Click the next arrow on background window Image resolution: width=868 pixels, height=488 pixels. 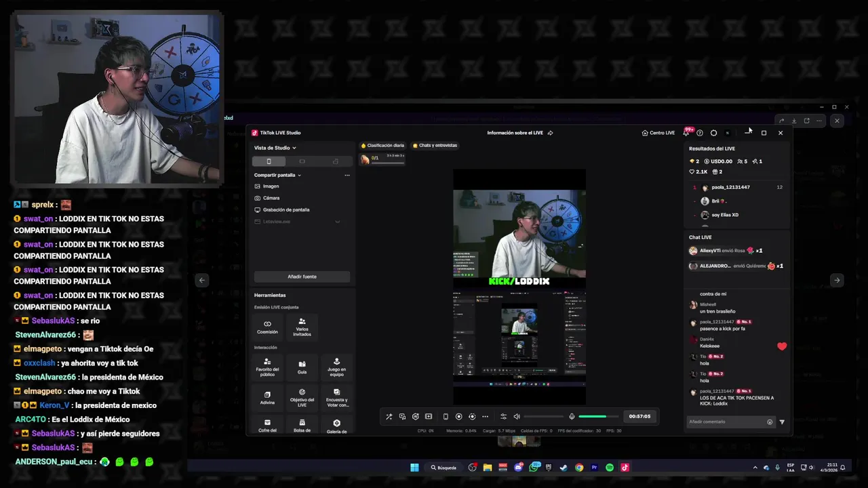pyautogui.click(x=837, y=280)
